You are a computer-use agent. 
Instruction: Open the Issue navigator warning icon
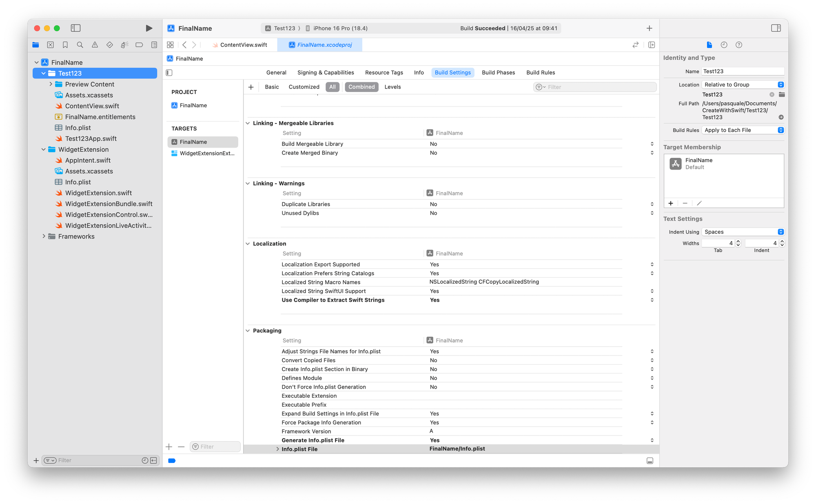(x=95, y=45)
